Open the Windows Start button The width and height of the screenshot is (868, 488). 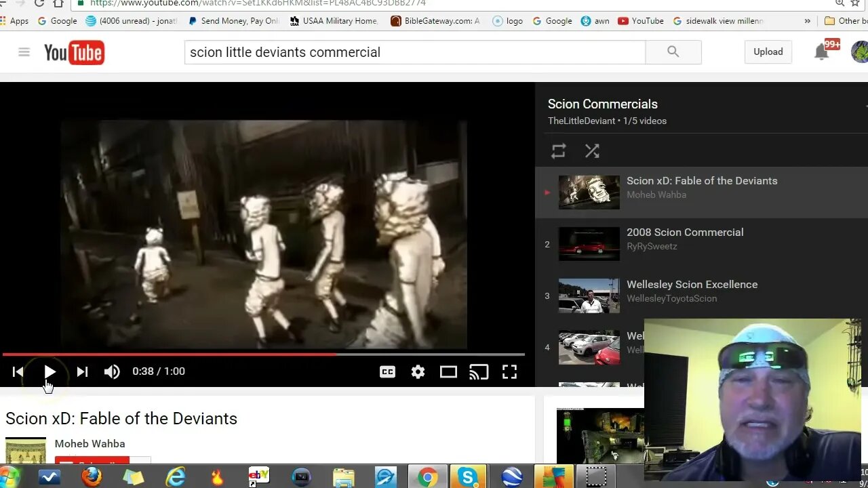[9, 477]
